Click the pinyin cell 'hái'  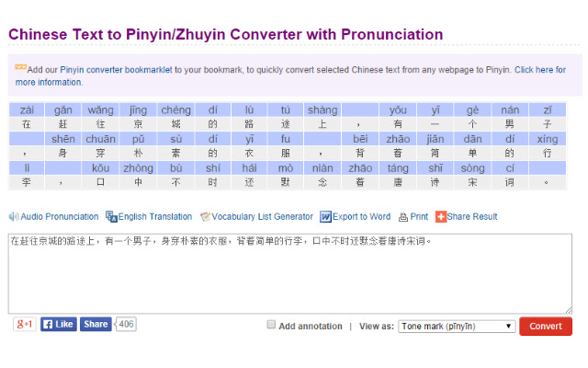pyautogui.click(x=249, y=167)
